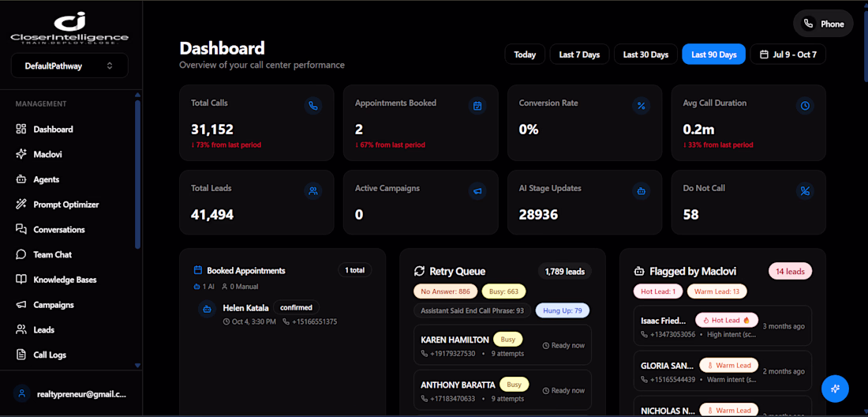
Task: Click the Knowledge Bases book icon
Action: click(21, 280)
